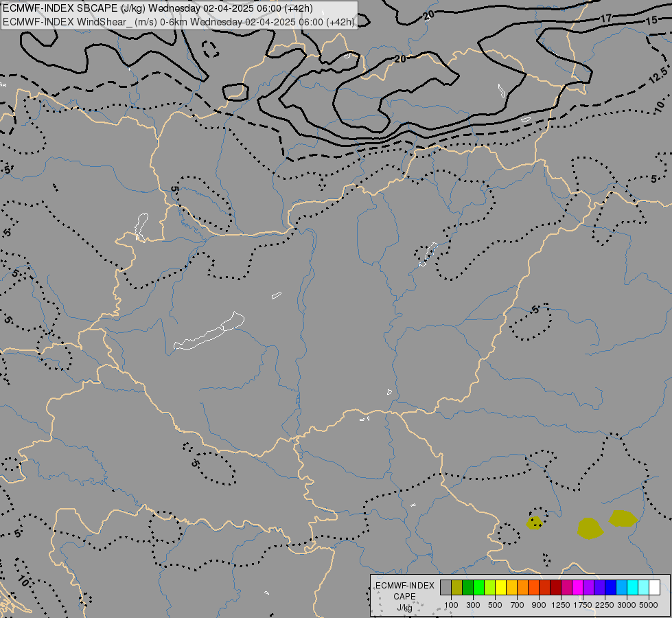Click the legend tick value '1250'
The height and width of the screenshot is (618, 672).
[x=561, y=605]
